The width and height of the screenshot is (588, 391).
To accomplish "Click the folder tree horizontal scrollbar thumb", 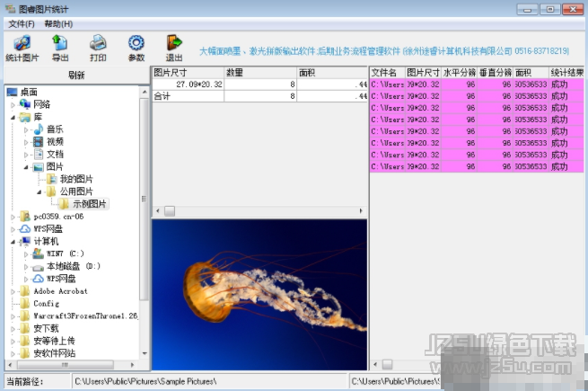I will coord(66,365).
